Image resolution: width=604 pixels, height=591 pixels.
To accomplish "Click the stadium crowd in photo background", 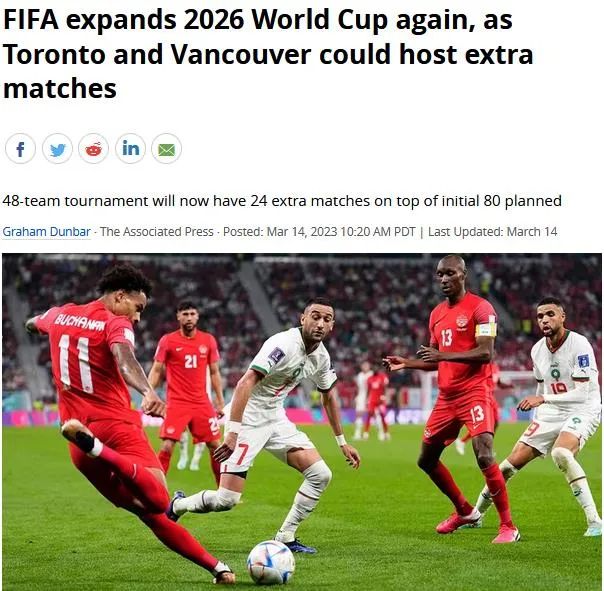I will pyautogui.click(x=366, y=293).
